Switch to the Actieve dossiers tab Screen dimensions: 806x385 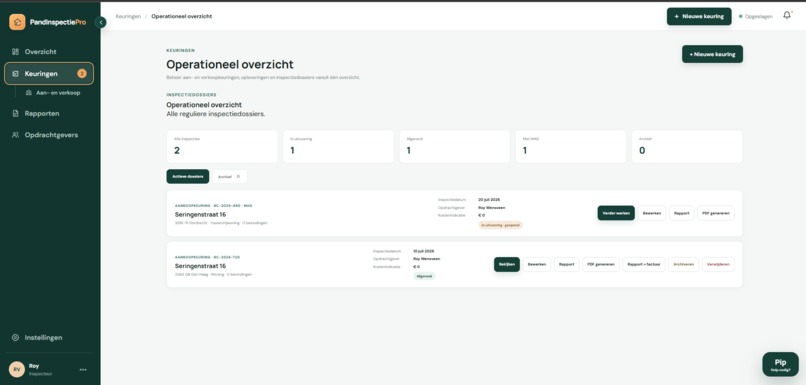(x=188, y=176)
